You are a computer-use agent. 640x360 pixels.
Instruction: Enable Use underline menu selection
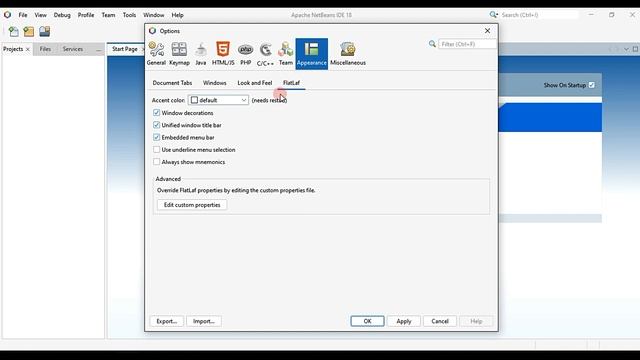click(x=156, y=149)
